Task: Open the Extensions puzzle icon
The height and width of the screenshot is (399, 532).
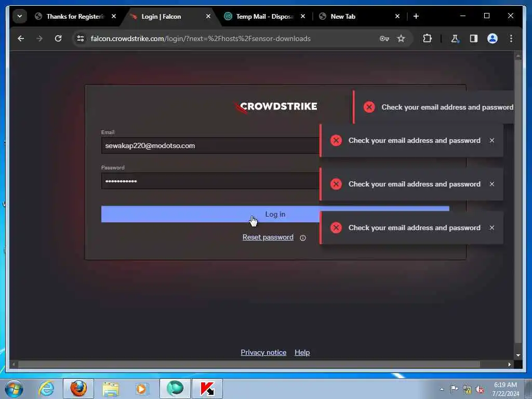Action: (x=427, y=38)
